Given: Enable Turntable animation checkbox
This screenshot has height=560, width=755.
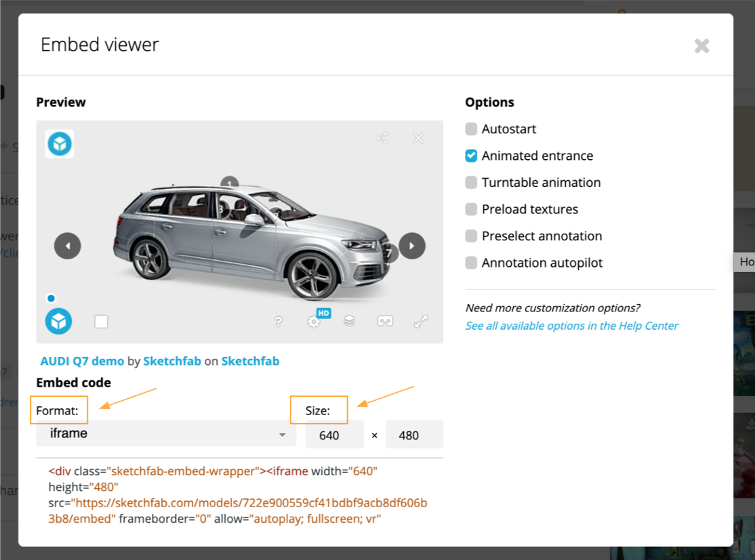Looking at the screenshot, I should click(x=471, y=183).
